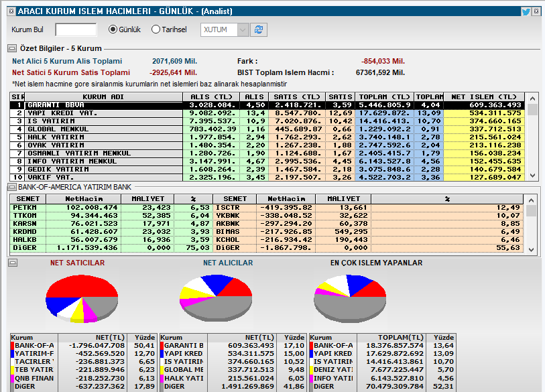This screenshot has height=392, width=545.
Task: Click the BIMAS sold stock cell
Action: [235, 231]
